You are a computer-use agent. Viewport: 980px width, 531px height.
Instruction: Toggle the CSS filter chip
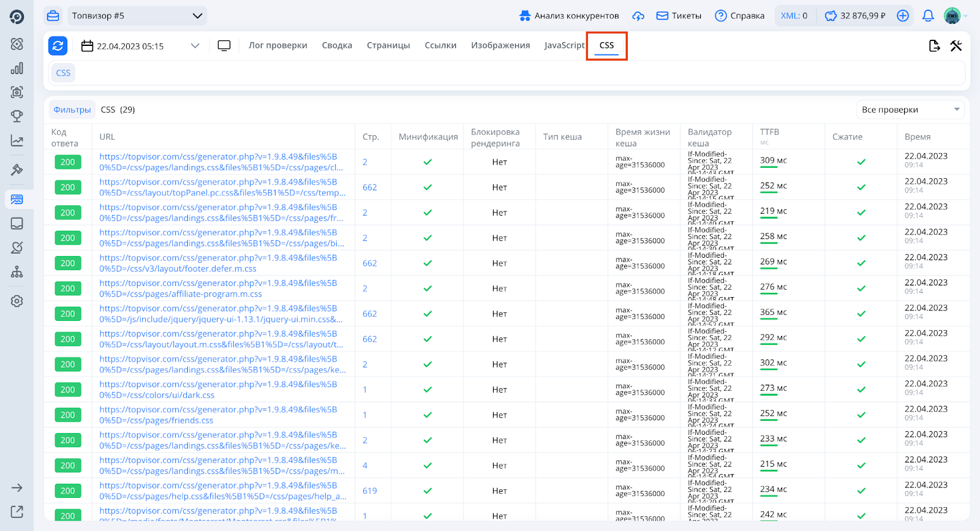click(63, 73)
